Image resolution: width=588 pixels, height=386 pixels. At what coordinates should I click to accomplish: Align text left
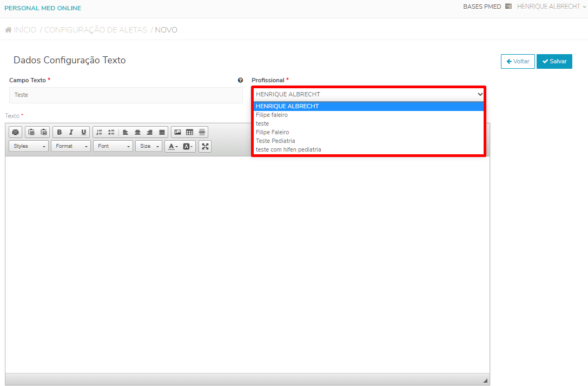[x=125, y=132]
